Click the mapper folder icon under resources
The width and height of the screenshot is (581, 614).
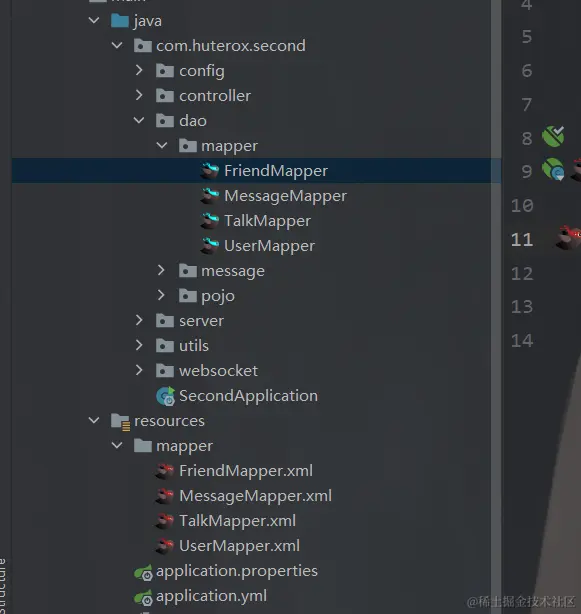(x=143, y=446)
